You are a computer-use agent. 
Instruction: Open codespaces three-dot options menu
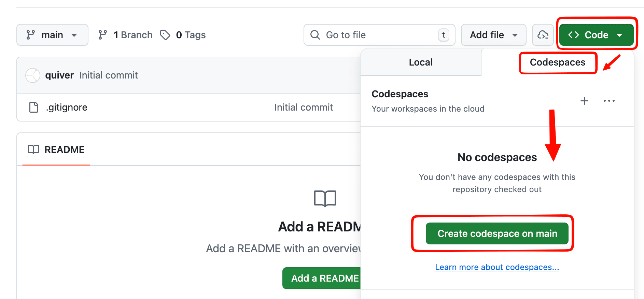[x=609, y=101]
